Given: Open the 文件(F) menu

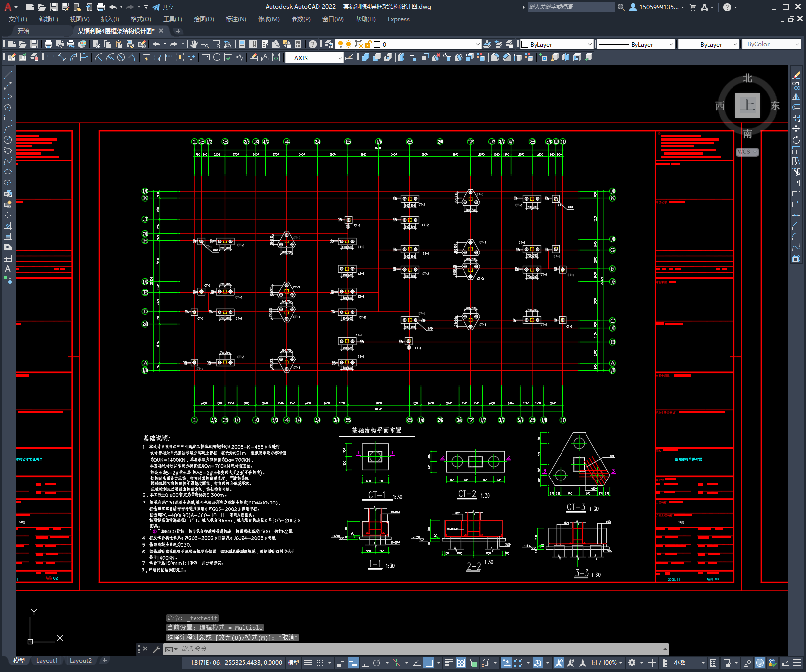Looking at the screenshot, I should coord(18,19).
